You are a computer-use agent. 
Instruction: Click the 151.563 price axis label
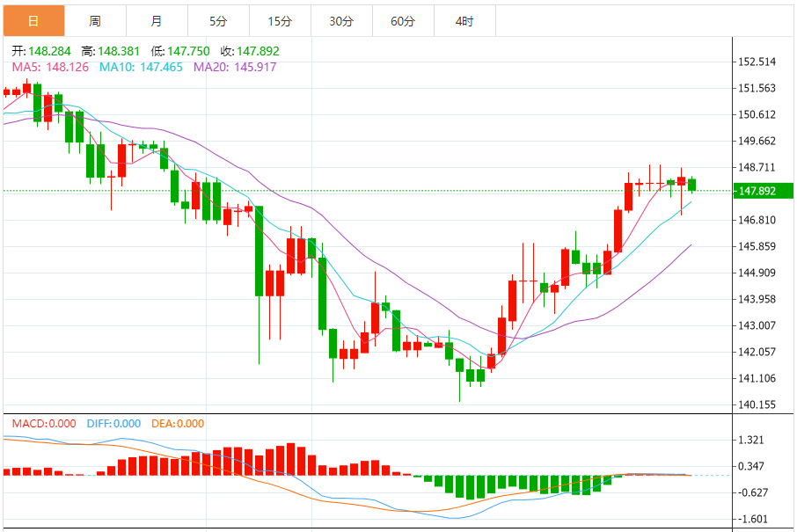[x=757, y=89]
